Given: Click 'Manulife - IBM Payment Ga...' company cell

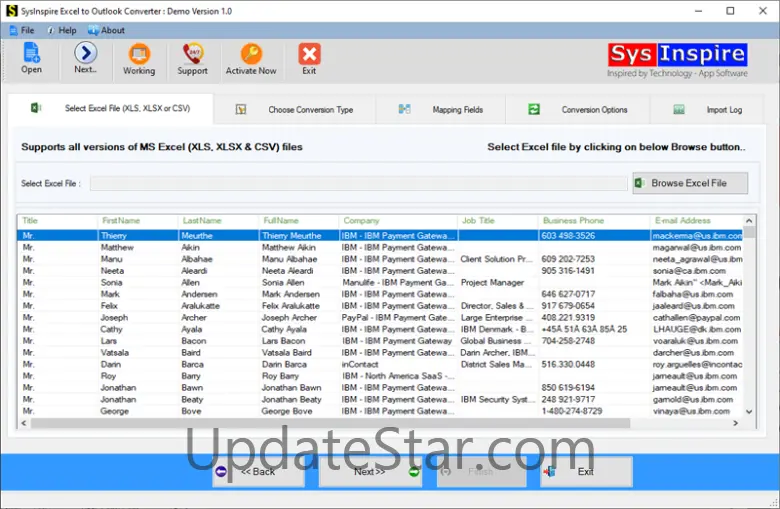Looking at the screenshot, I should coord(398,283).
